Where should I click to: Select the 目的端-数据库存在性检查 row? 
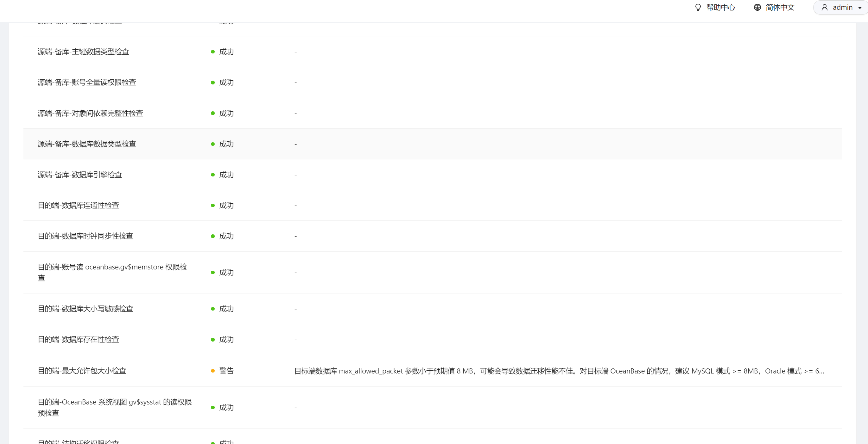point(78,339)
